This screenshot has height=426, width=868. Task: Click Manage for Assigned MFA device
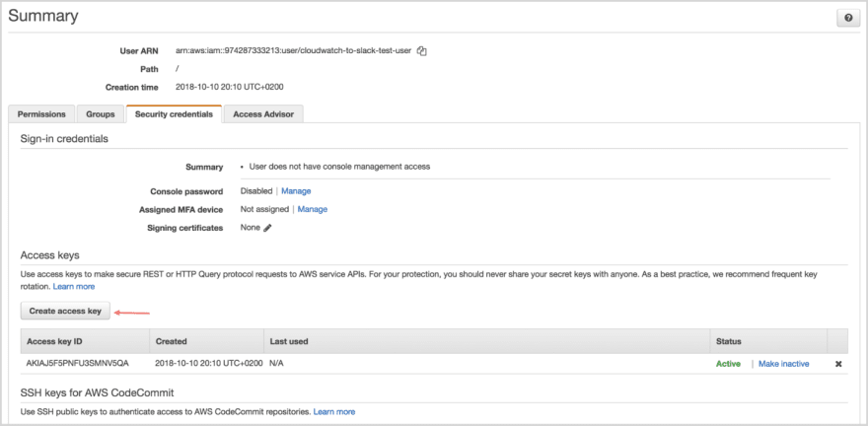tap(313, 209)
